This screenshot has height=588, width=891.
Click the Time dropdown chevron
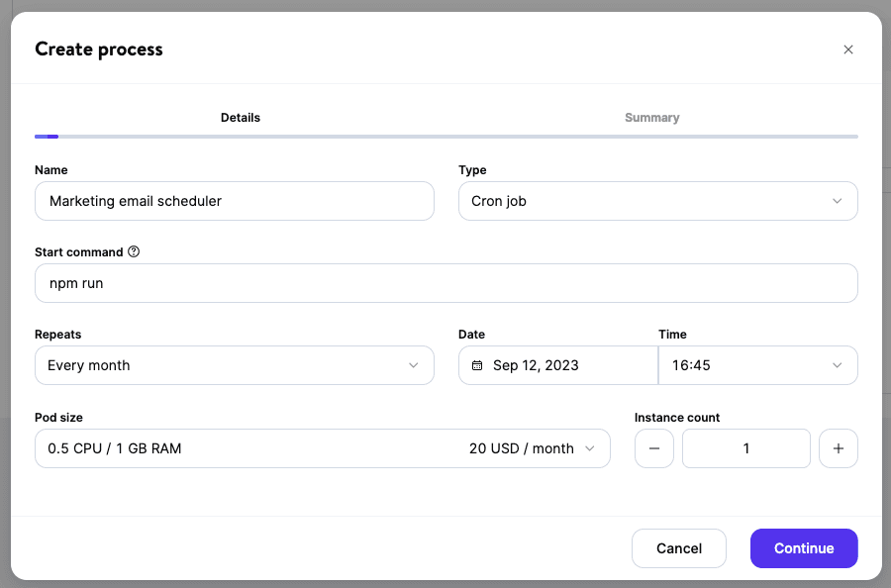click(838, 365)
